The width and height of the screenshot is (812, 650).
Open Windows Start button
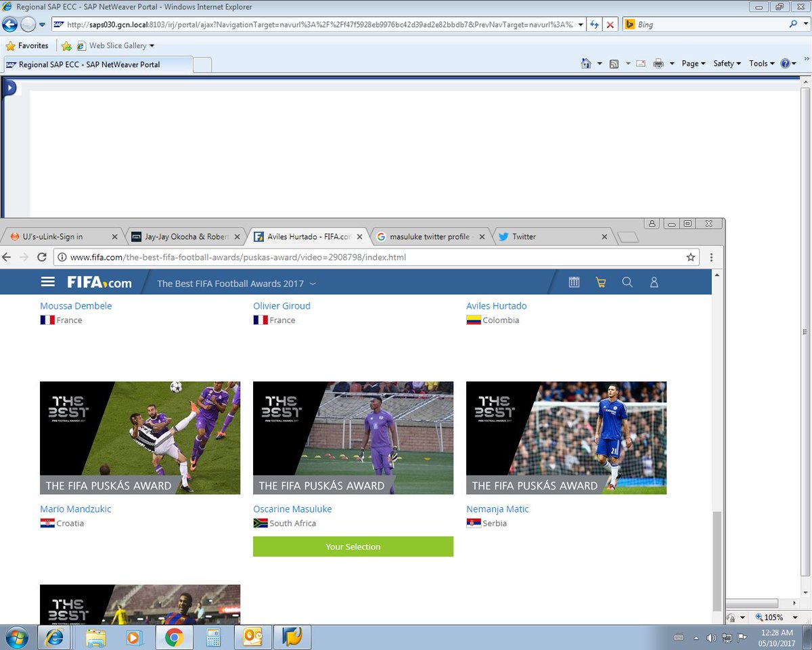click(x=16, y=638)
